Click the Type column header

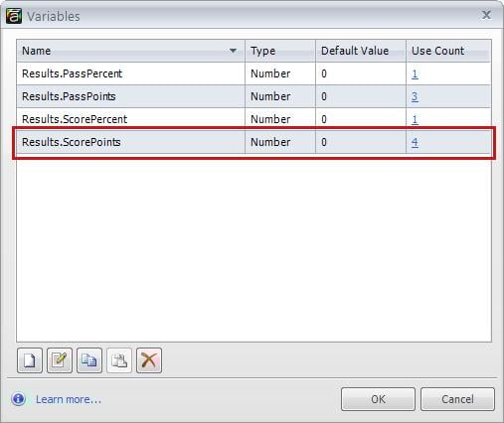[x=280, y=51]
